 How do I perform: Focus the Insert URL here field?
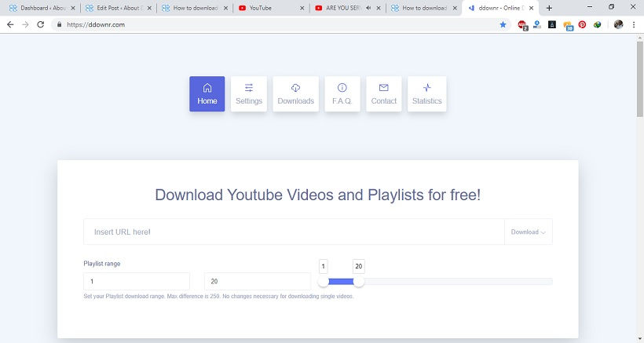tap(294, 232)
